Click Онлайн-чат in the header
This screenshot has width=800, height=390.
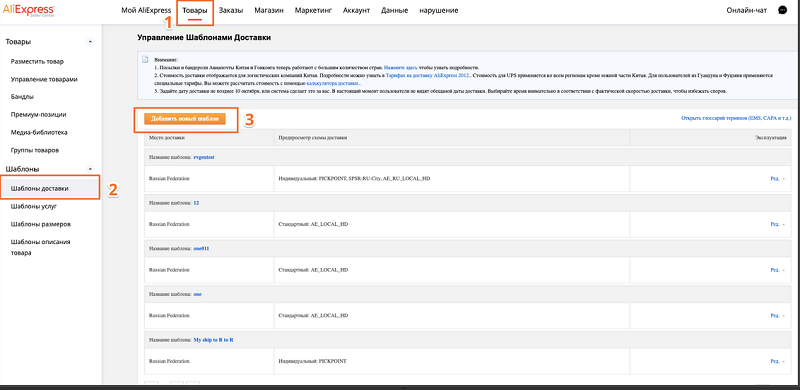click(x=746, y=10)
